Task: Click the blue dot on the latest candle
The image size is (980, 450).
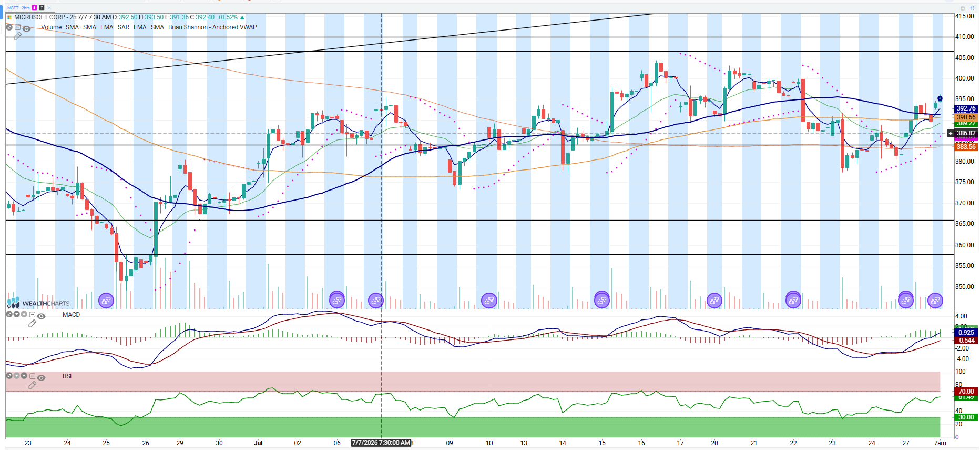Action: 940,98
